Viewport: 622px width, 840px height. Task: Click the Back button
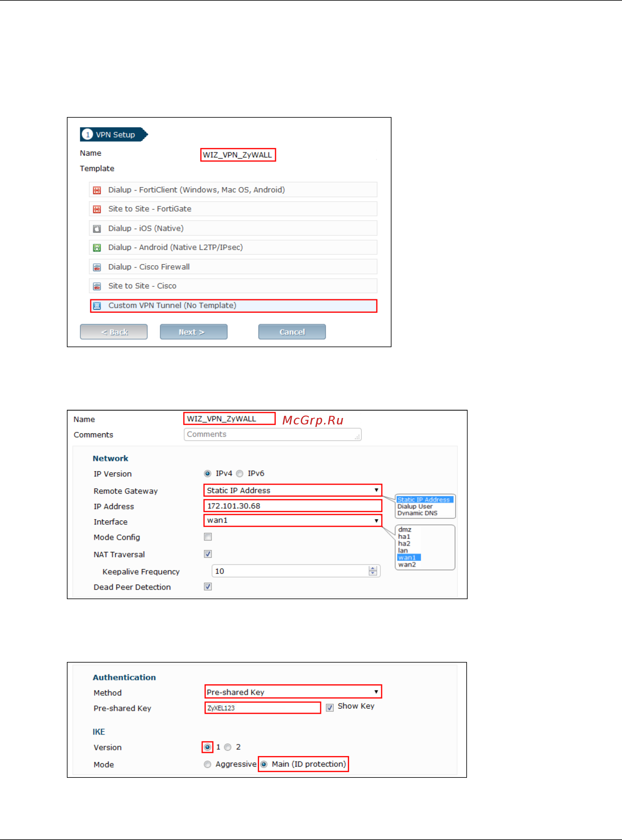point(114,332)
